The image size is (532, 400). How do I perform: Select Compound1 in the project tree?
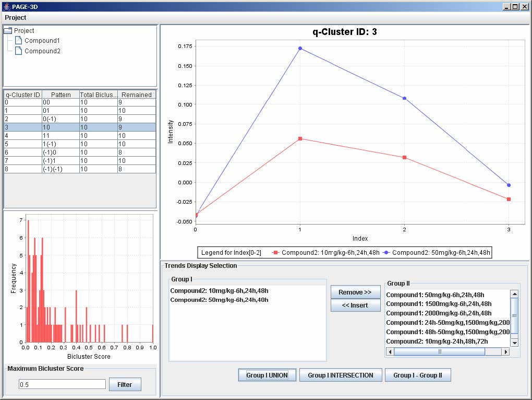tap(42, 41)
